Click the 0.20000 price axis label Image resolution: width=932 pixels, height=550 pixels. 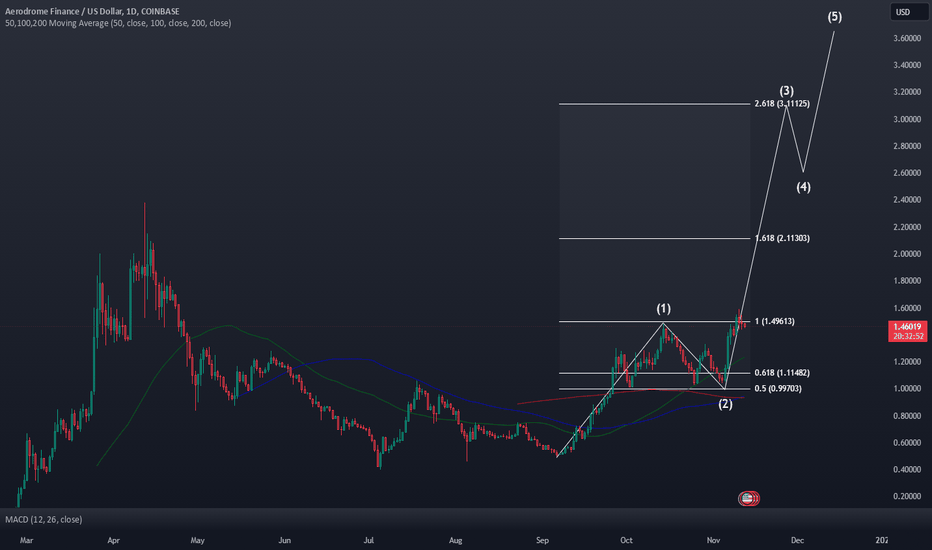(x=907, y=496)
